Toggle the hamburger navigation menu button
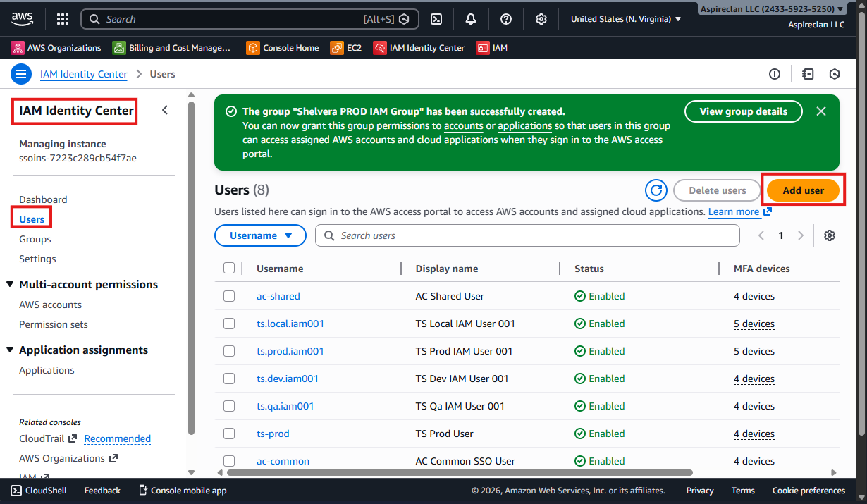 (21, 74)
